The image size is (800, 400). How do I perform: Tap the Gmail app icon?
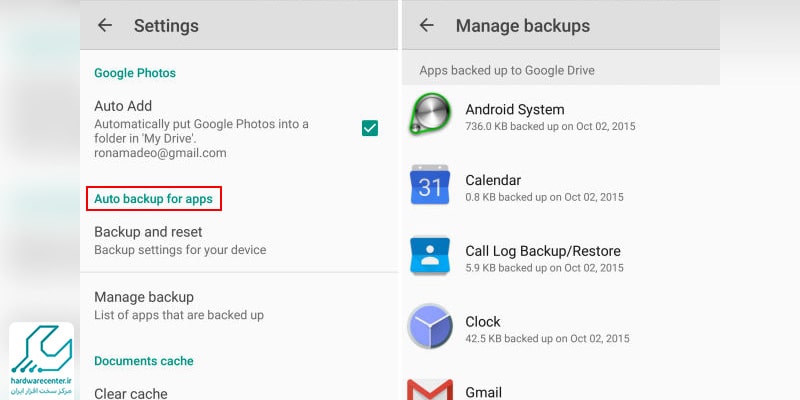point(430,390)
